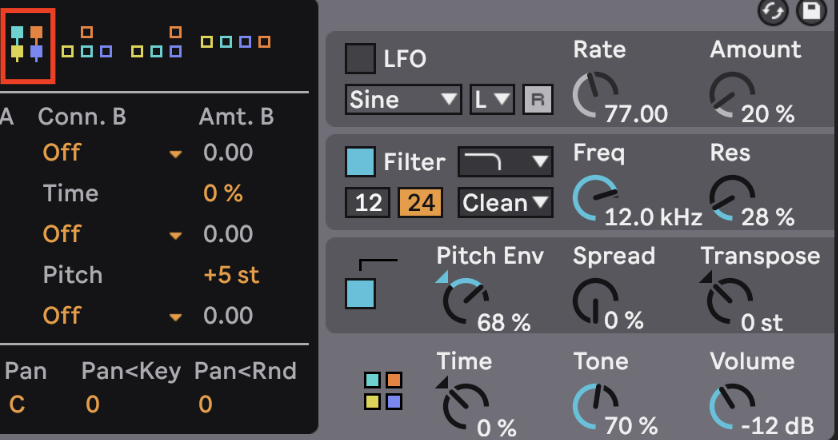Adjust the LFO Rate knob
Viewport: 838px width, 440px height.
[x=595, y=95]
